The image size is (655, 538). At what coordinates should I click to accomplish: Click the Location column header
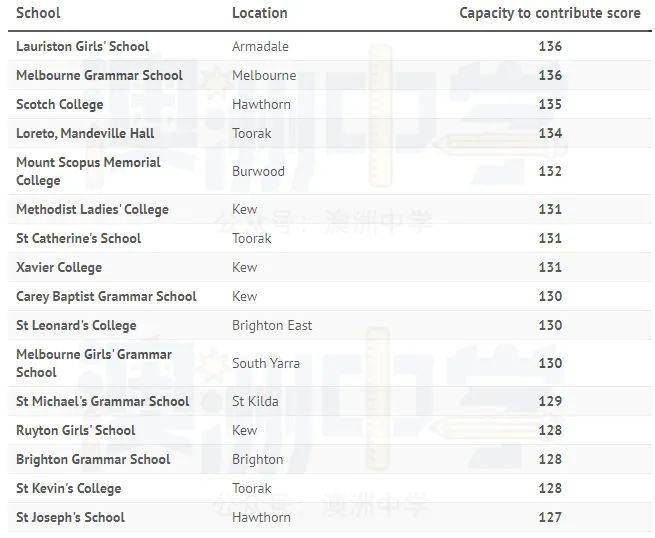pos(259,13)
